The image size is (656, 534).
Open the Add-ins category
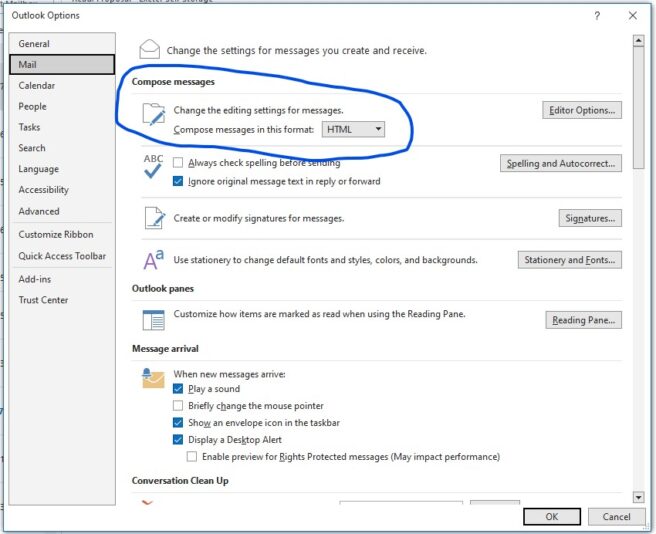click(62, 279)
